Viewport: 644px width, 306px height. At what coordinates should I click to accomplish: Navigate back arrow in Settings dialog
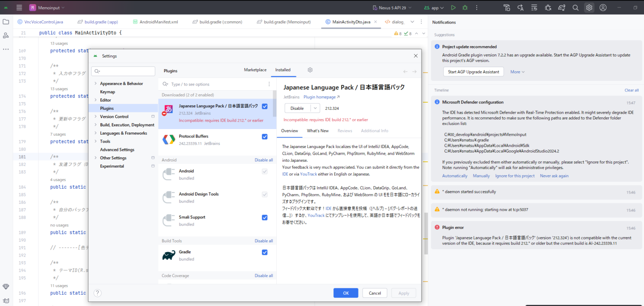[x=405, y=72]
